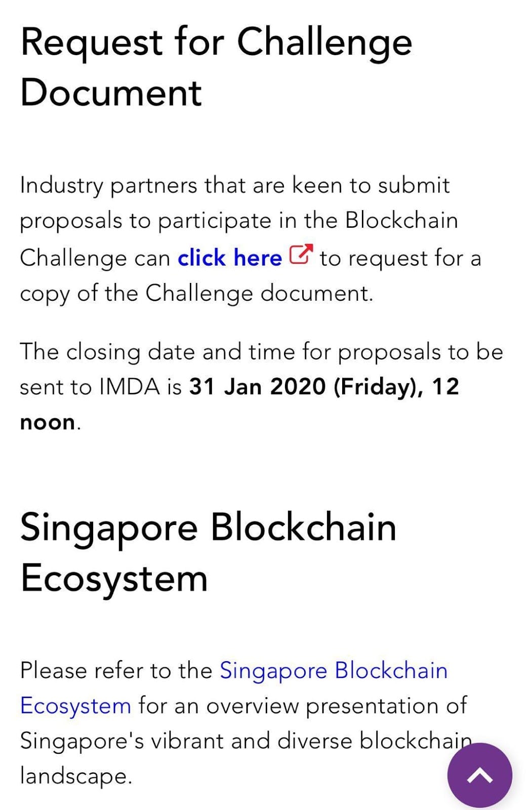The height and width of the screenshot is (810, 532).
Task: Tap the blue "Ecosystem" link word
Action: point(75,706)
